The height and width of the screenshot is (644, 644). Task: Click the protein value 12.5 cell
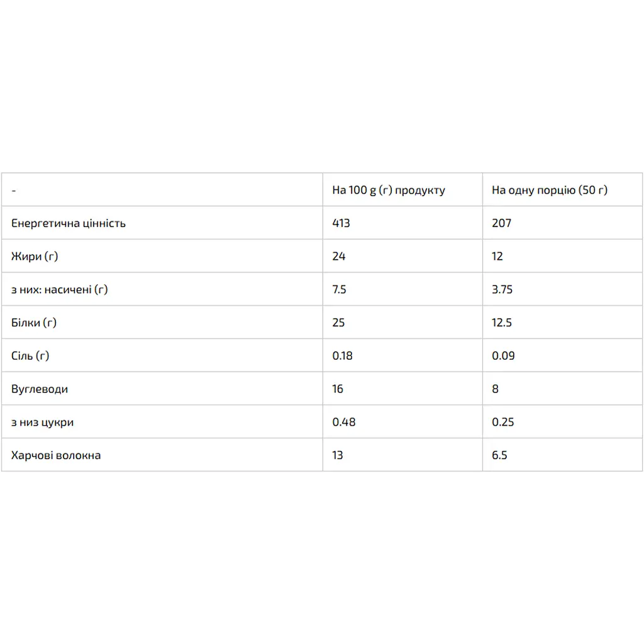501,323
